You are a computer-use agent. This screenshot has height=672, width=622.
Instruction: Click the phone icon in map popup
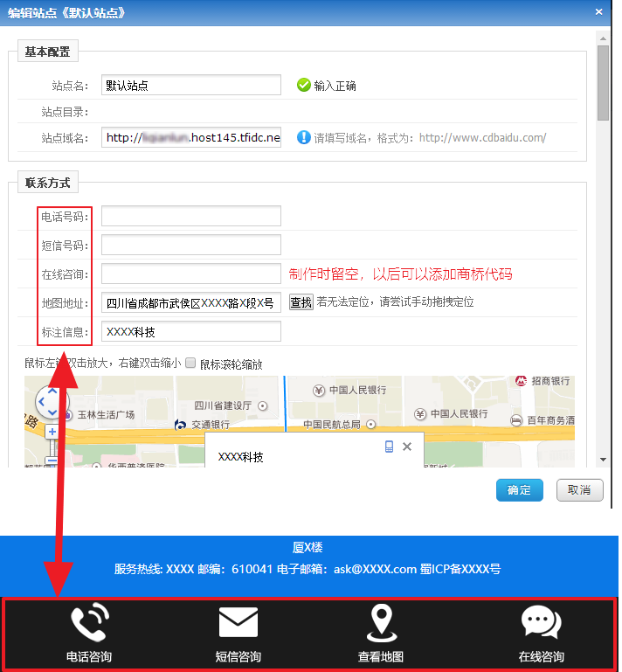pos(389,447)
